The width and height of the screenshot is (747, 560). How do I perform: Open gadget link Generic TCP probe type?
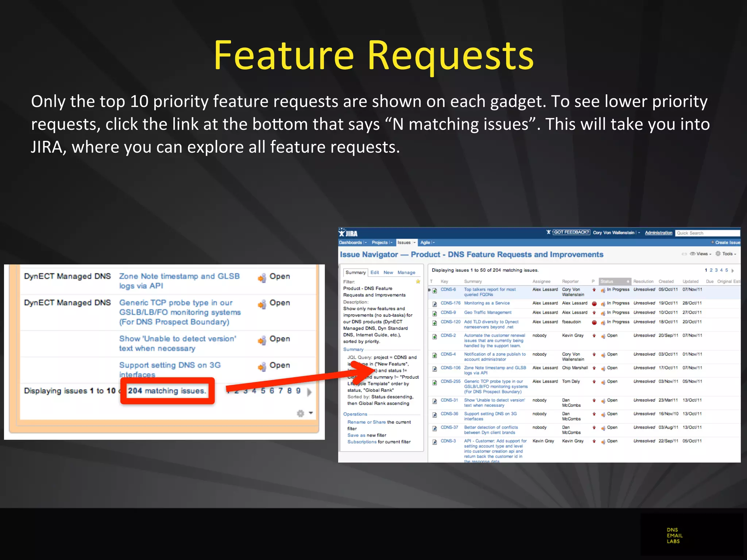[180, 312]
